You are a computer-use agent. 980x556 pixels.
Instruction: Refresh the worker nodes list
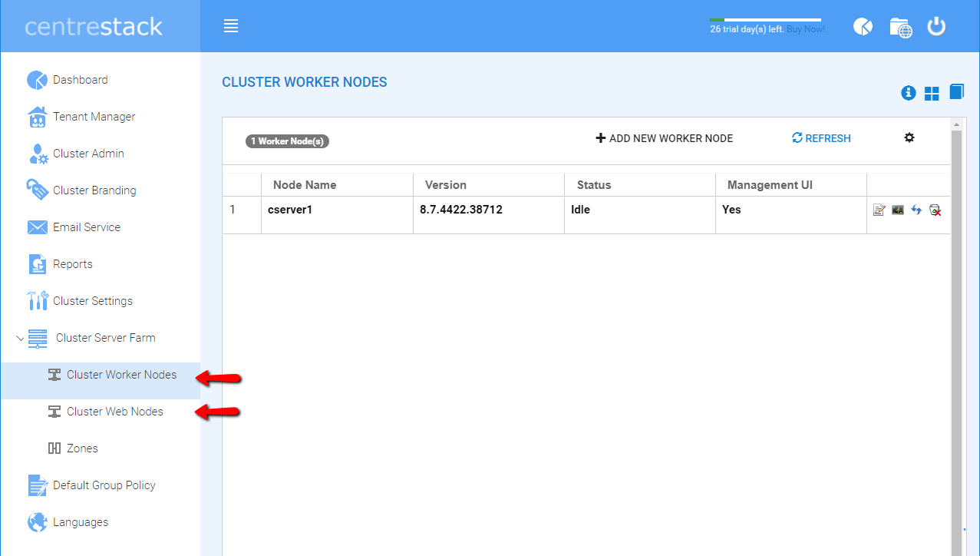point(821,138)
